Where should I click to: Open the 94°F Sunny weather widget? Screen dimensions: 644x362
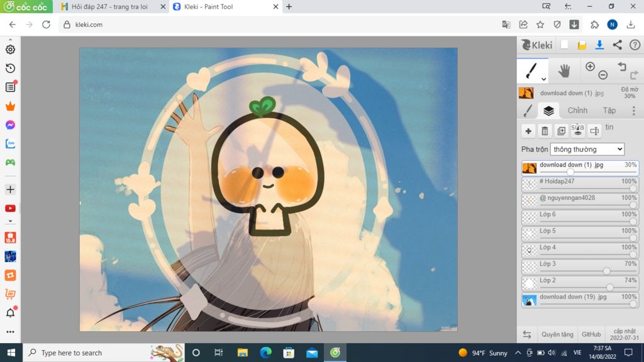point(482,353)
